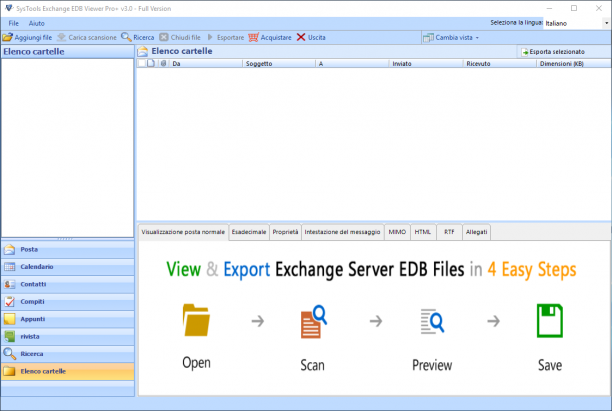Click the green Save floppy graphic

(550, 320)
